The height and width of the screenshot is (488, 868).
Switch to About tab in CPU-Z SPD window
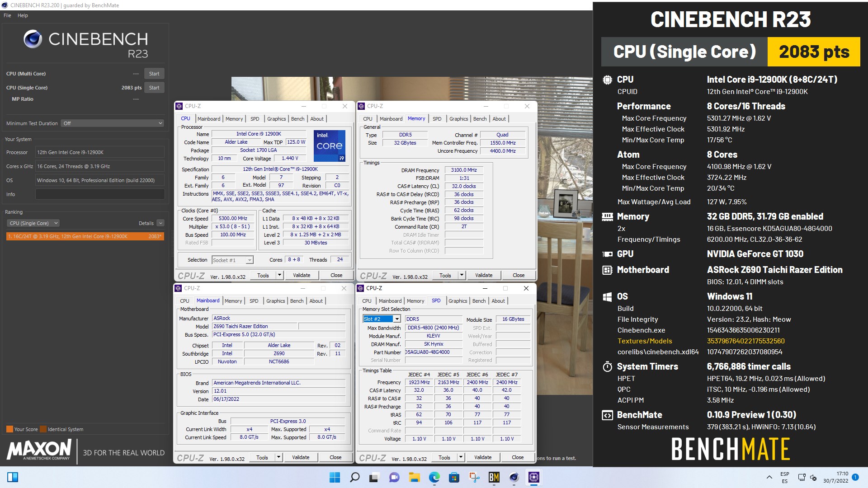click(x=498, y=301)
